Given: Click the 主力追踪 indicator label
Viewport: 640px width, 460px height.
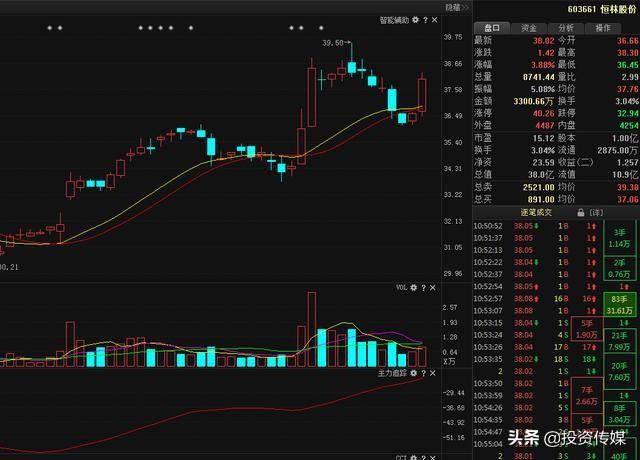Looking at the screenshot, I should [x=392, y=373].
